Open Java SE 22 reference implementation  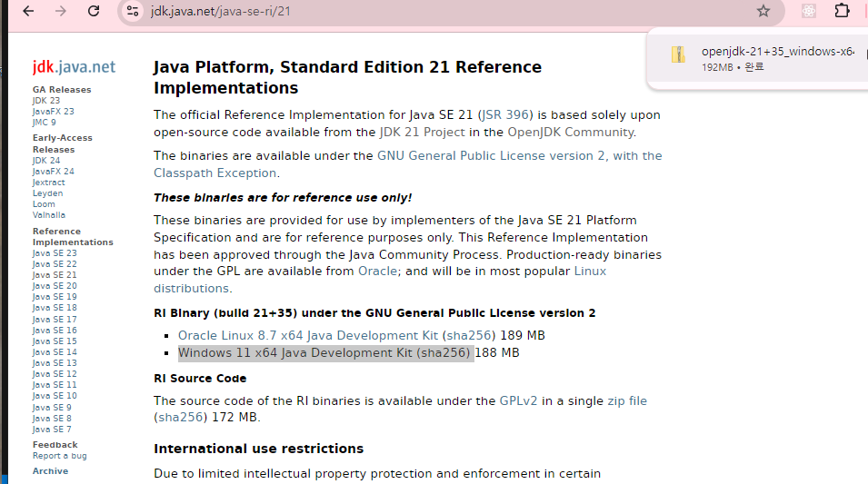tap(55, 264)
